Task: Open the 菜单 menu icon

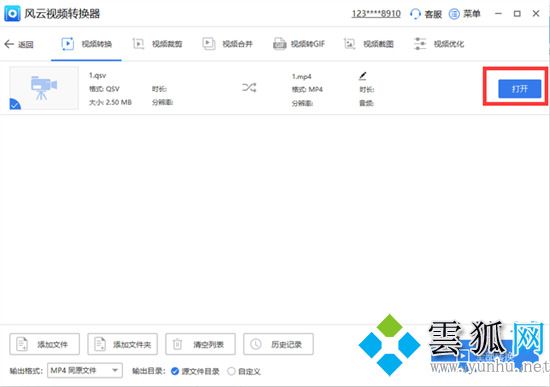Action: (454, 14)
